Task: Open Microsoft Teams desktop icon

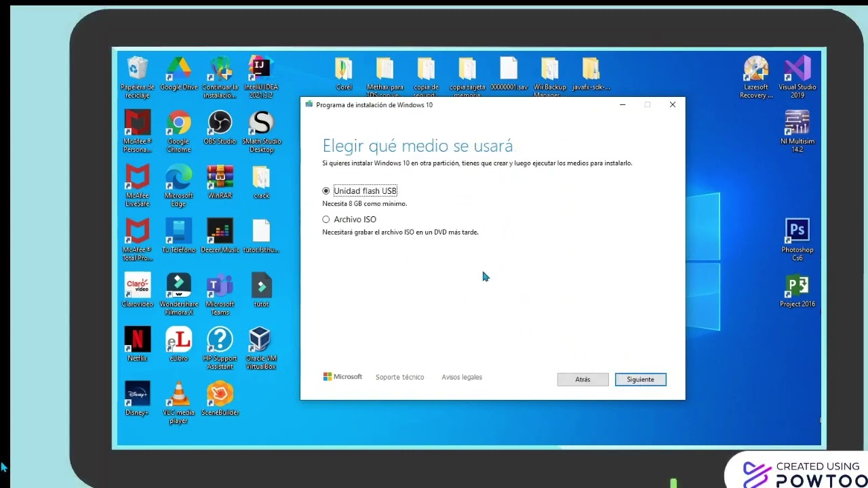Action: coord(220,285)
